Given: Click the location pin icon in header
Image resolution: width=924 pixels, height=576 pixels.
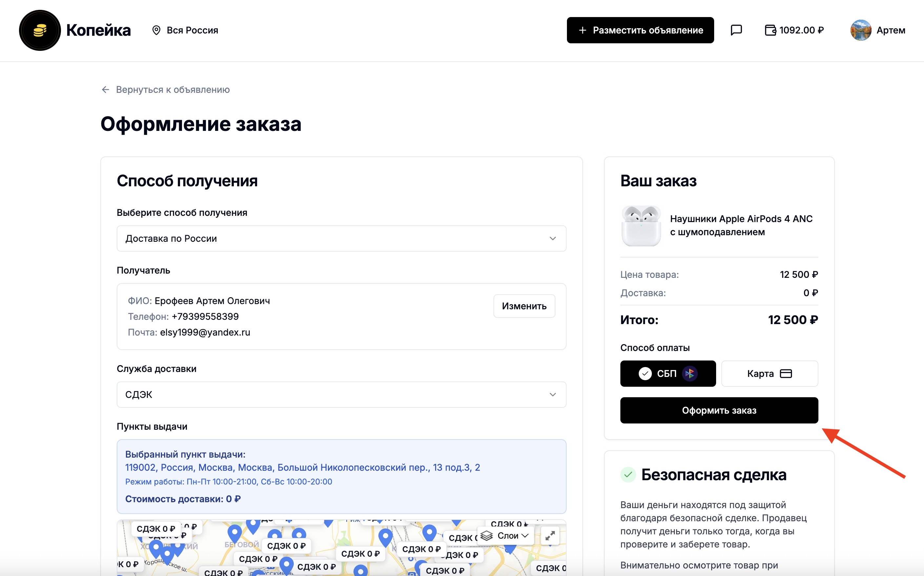Looking at the screenshot, I should tap(156, 30).
